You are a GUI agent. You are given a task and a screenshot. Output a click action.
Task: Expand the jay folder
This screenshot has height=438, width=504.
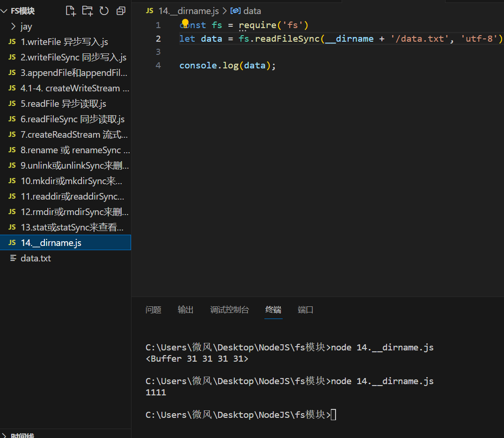(26, 26)
